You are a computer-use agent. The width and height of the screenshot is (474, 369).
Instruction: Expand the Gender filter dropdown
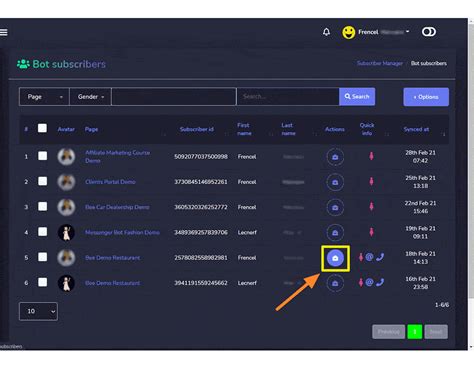click(x=90, y=97)
